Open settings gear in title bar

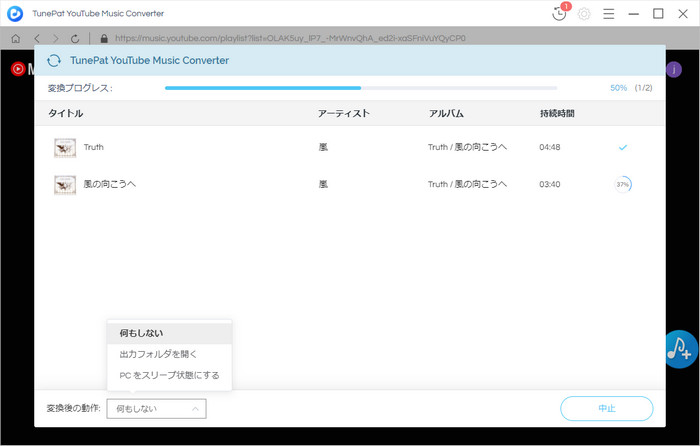pos(584,14)
